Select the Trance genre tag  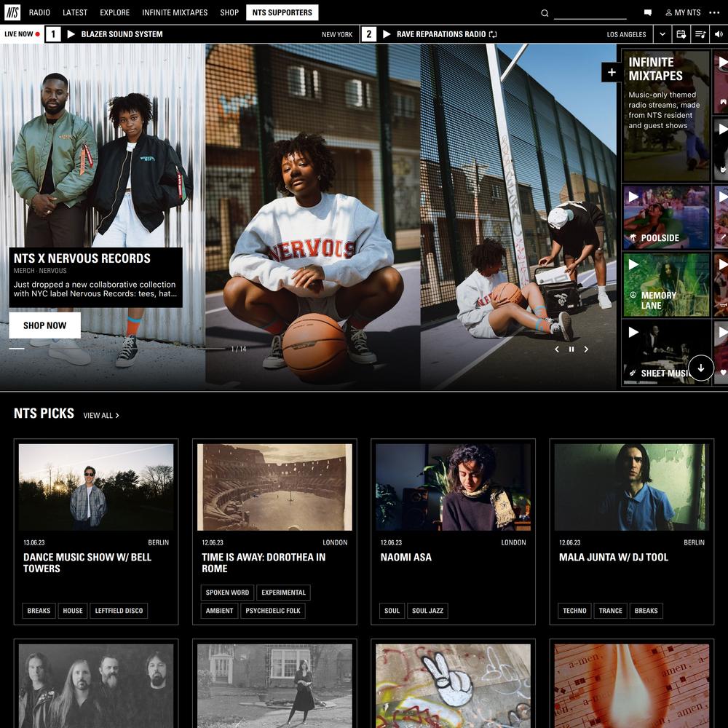click(611, 611)
